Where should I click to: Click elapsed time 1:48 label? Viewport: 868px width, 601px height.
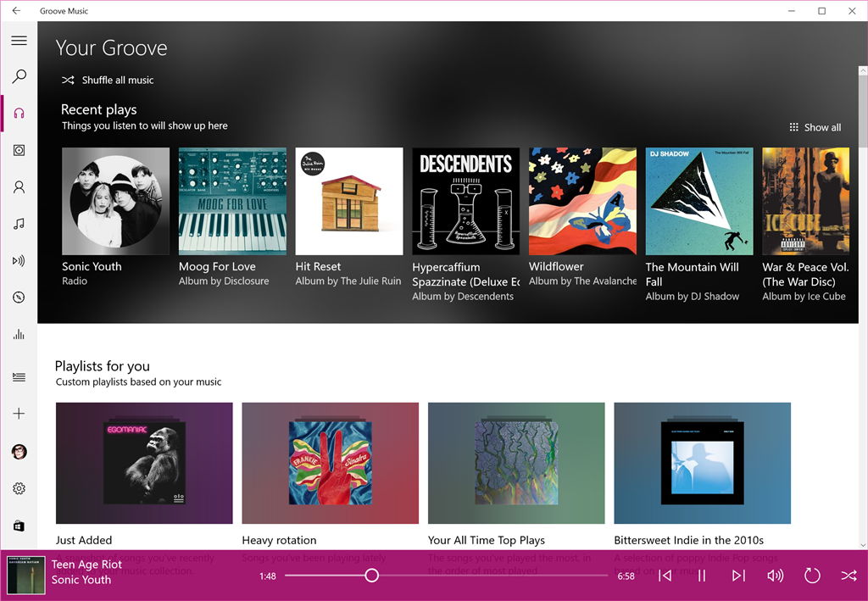pyautogui.click(x=267, y=576)
